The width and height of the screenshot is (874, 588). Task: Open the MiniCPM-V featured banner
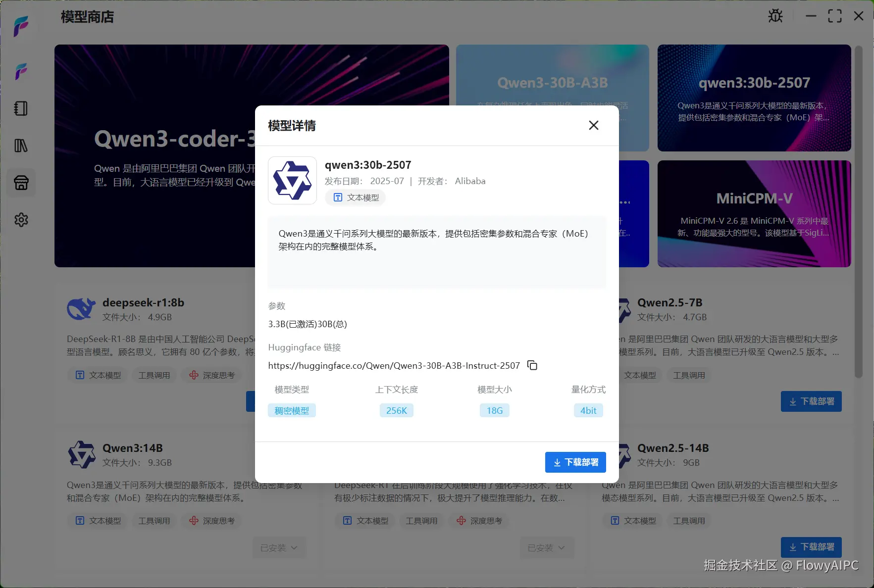[x=754, y=214]
